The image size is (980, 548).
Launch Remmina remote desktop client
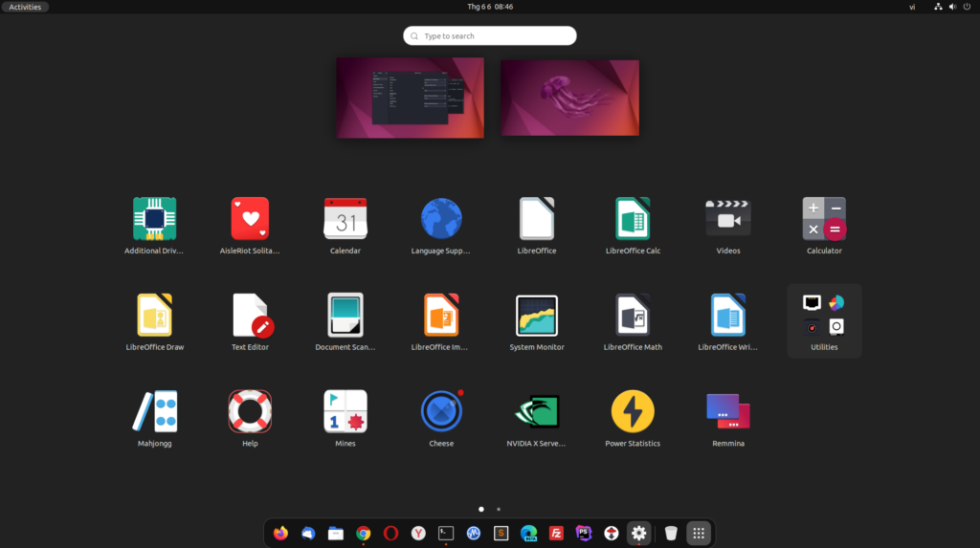tap(728, 412)
